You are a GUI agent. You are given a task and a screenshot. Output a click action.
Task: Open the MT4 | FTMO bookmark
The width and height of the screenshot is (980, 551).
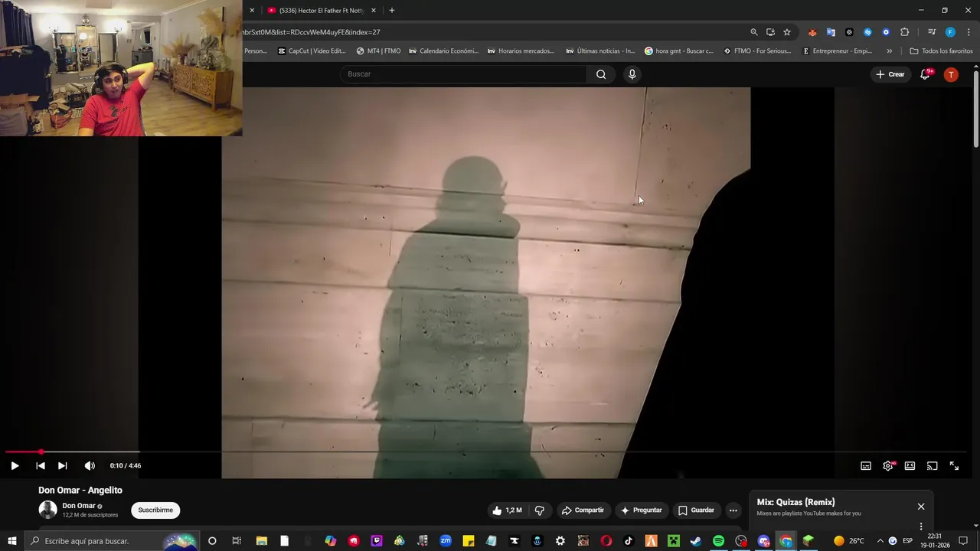tap(378, 51)
